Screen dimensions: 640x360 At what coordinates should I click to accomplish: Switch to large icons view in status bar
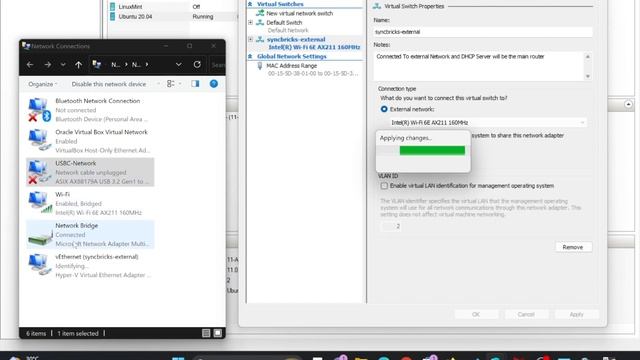pyautogui.click(x=218, y=333)
